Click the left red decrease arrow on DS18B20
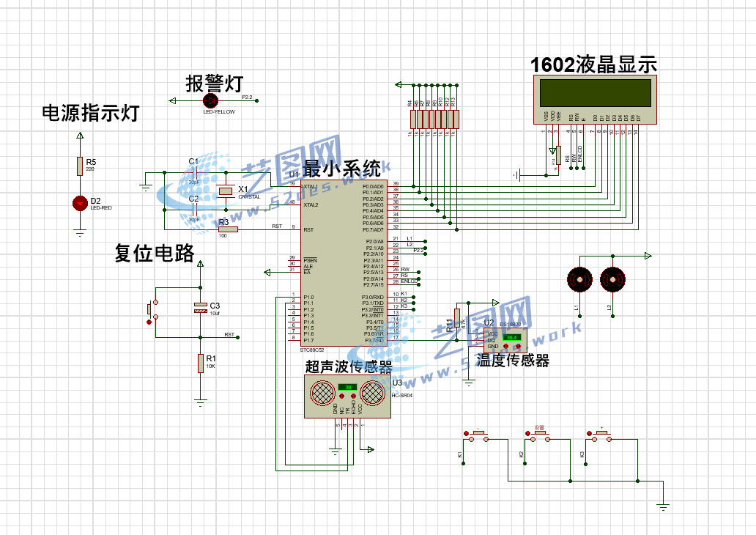Viewport: 756px width, 535px height. 505,347
